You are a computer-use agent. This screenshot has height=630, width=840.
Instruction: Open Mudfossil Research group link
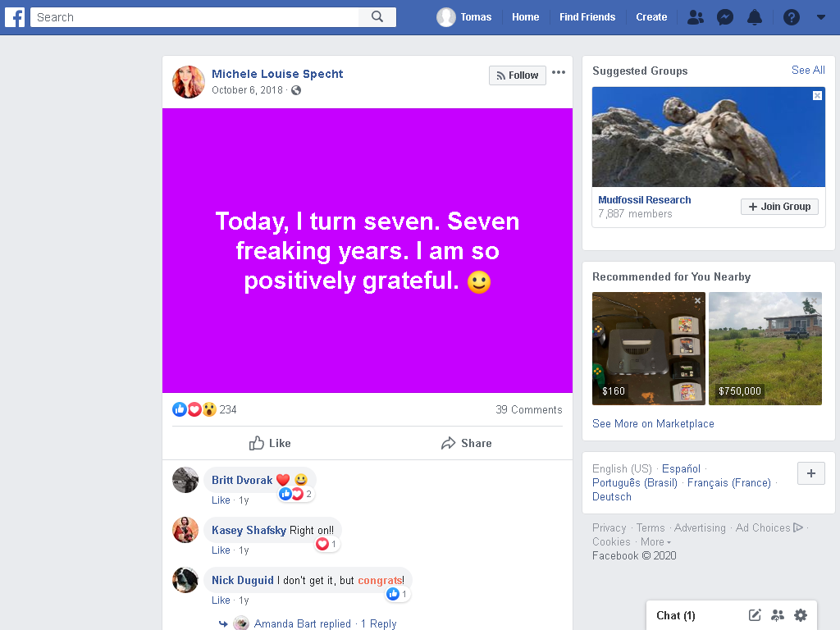[x=645, y=200]
